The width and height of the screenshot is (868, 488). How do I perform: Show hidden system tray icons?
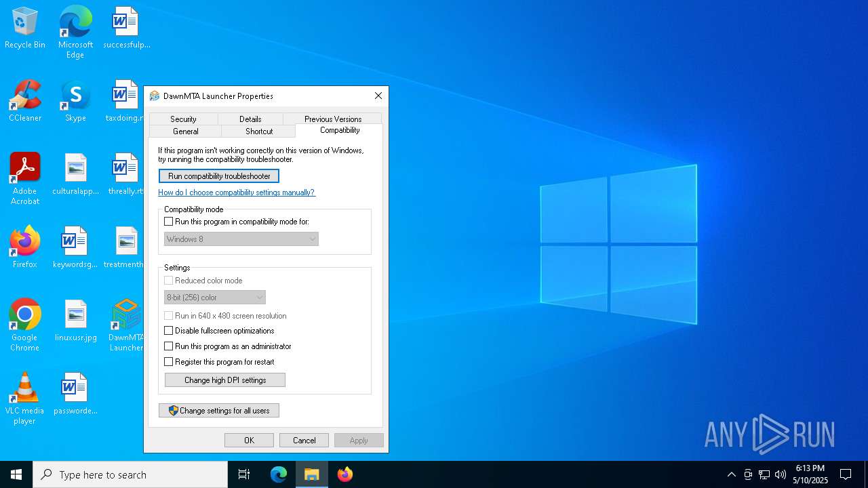[731, 474]
